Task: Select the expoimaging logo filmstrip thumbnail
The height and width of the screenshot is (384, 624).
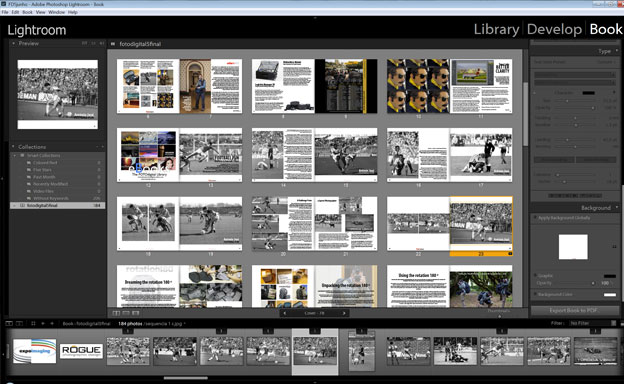Action: (35, 351)
